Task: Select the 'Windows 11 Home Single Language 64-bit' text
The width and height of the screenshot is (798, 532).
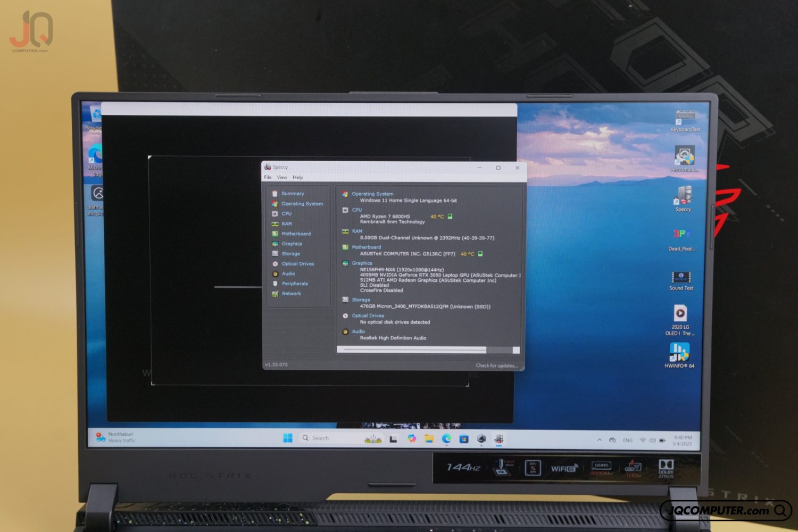Action: pyautogui.click(x=408, y=201)
